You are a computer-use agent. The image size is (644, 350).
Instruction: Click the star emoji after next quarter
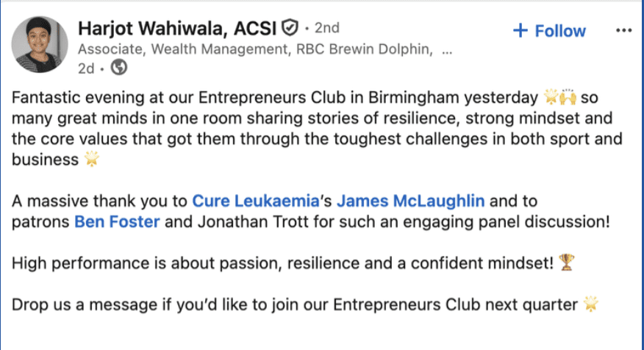pyautogui.click(x=590, y=304)
